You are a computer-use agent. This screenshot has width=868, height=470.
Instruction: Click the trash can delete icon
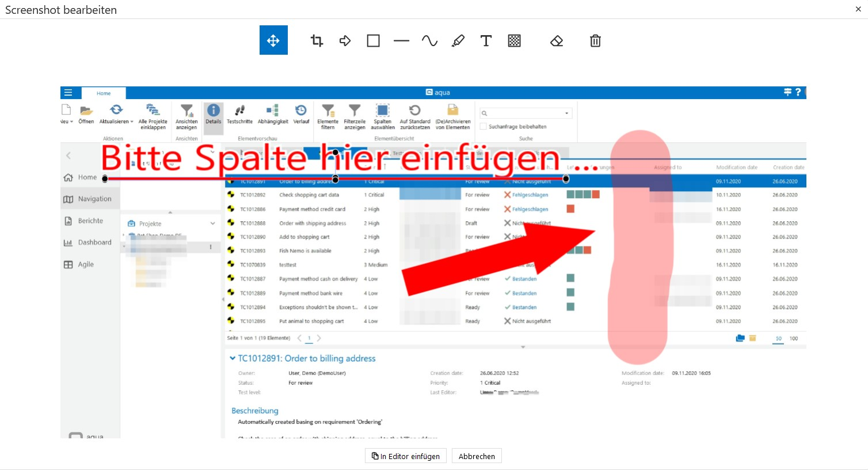pos(595,40)
